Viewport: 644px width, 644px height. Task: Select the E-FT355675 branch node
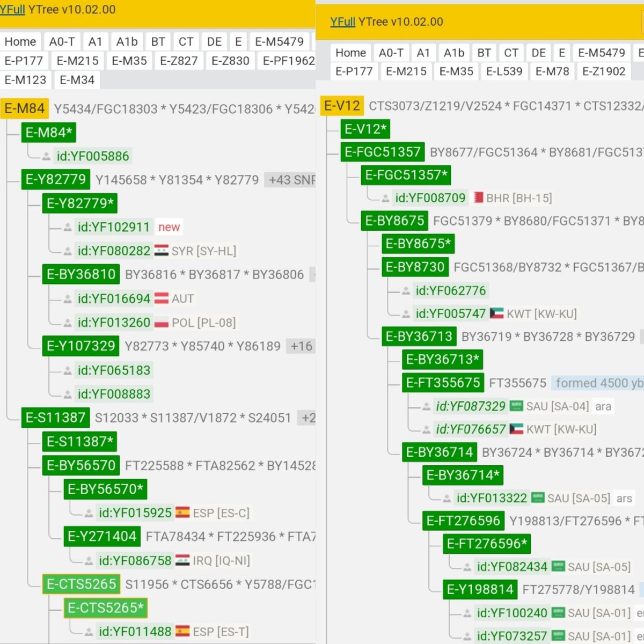443,383
